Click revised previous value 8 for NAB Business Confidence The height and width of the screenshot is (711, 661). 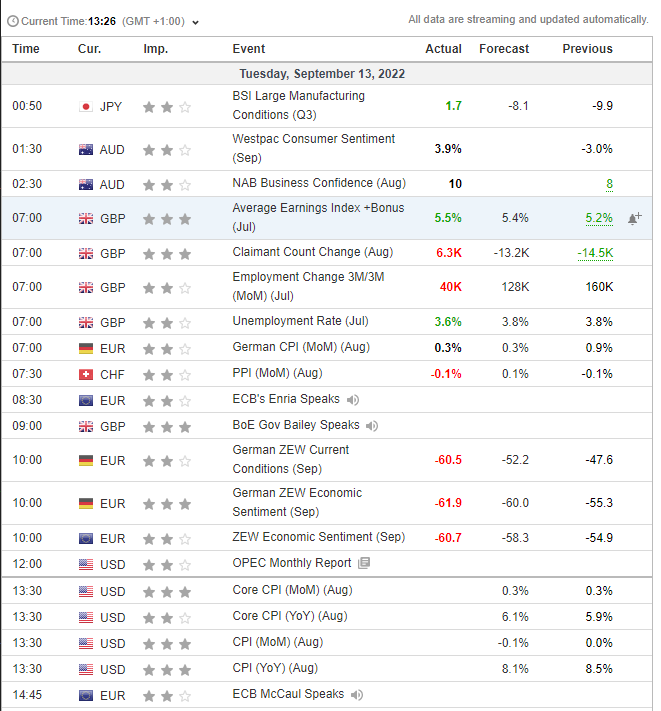pyautogui.click(x=608, y=184)
